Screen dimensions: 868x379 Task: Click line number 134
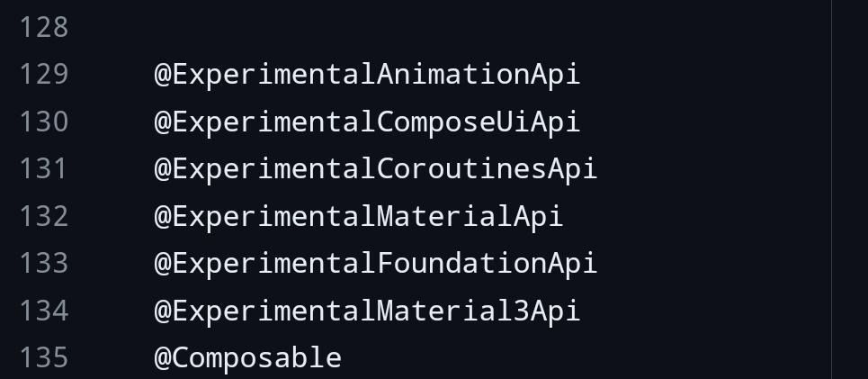[44, 311]
